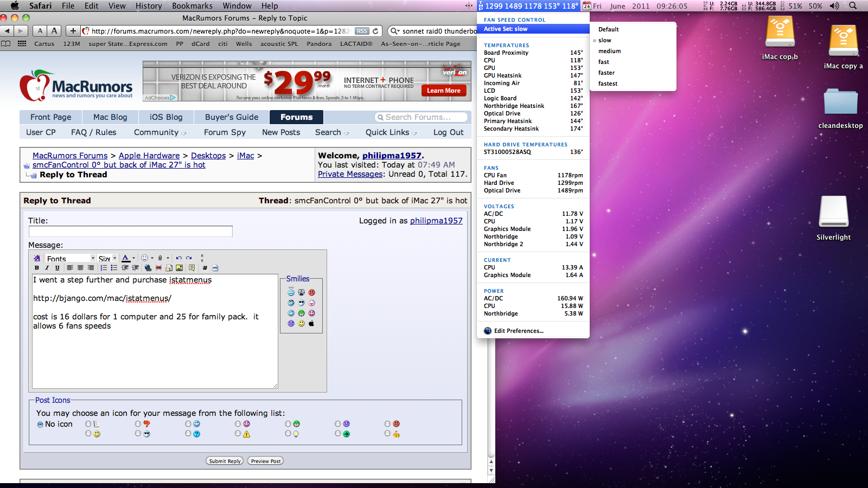Select medium fan speed set
This screenshot has height=488, width=868.
point(609,51)
